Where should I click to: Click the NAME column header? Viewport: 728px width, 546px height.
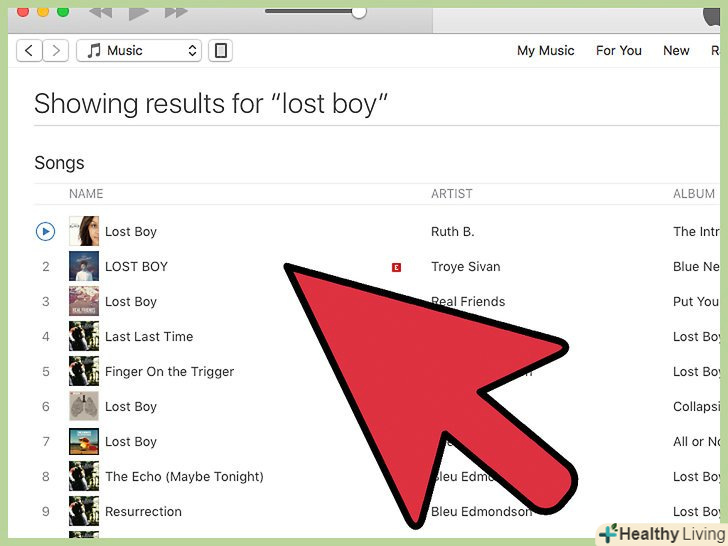[86, 194]
